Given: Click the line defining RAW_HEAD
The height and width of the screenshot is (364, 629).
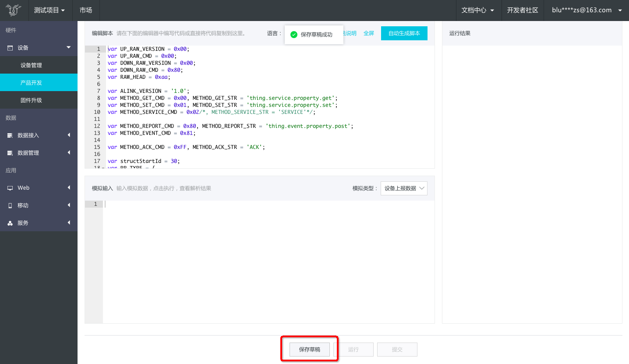Looking at the screenshot, I should [x=139, y=77].
